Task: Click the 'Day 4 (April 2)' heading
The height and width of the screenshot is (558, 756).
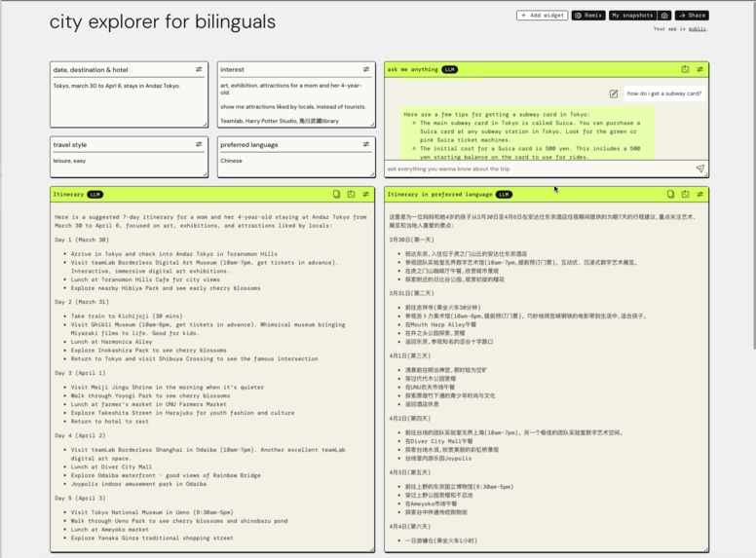Action: 80,435
